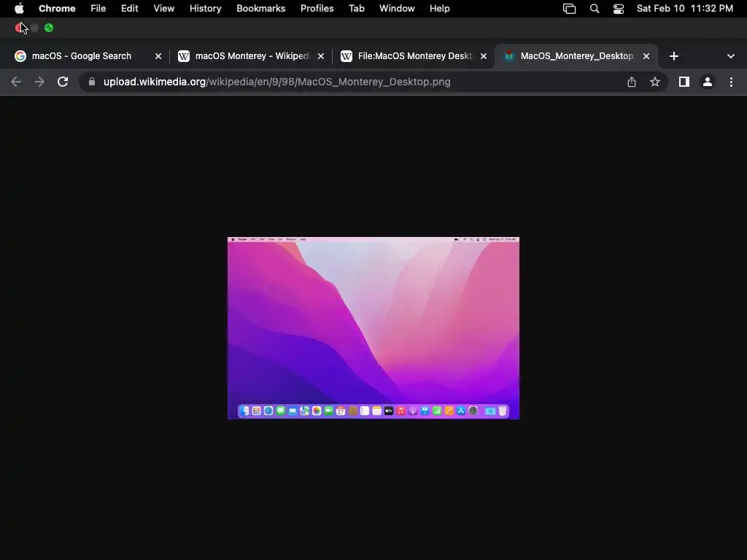Close the macOS - Google Search tab
The height and width of the screenshot is (560, 747).
pos(158,56)
